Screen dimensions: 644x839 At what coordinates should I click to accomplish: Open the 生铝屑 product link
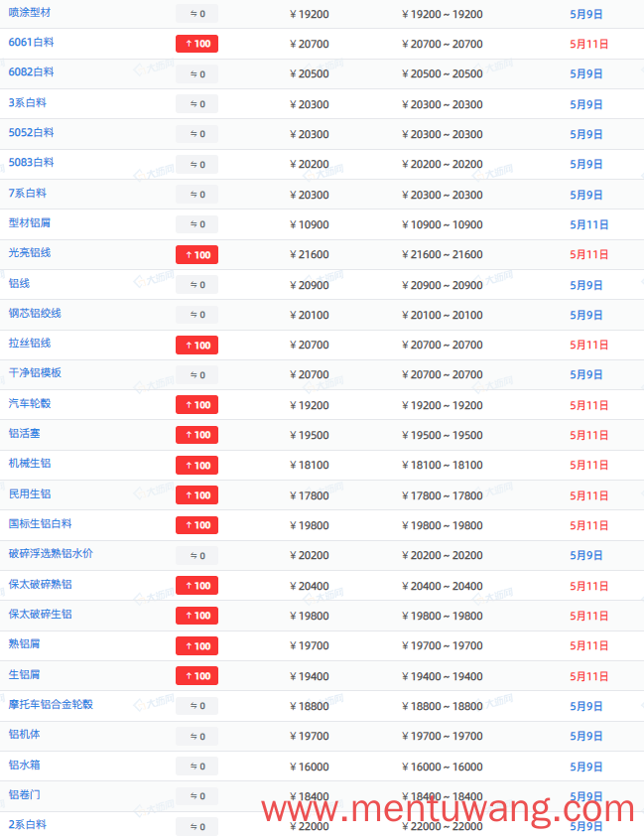pyautogui.click(x=24, y=675)
